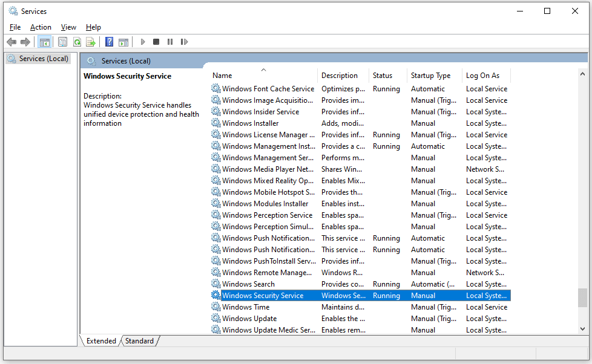Select Windows Management Inst... service row
592x364 pixels.
(x=361, y=146)
